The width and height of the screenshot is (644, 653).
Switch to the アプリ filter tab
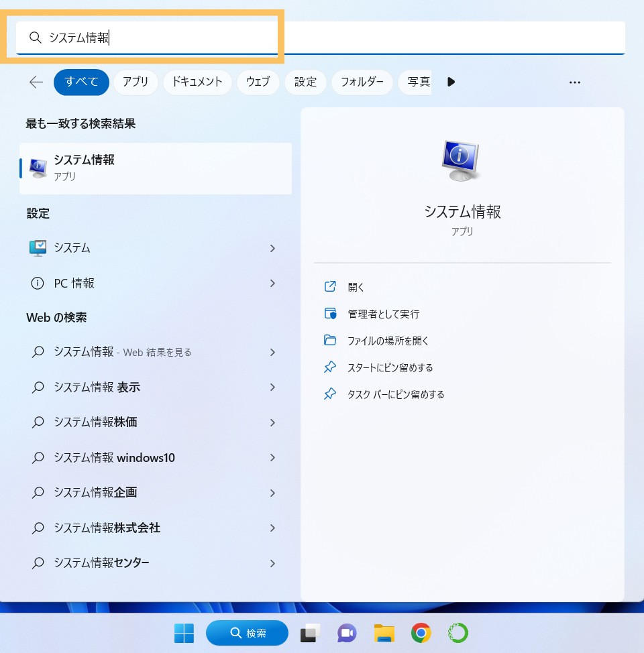136,82
